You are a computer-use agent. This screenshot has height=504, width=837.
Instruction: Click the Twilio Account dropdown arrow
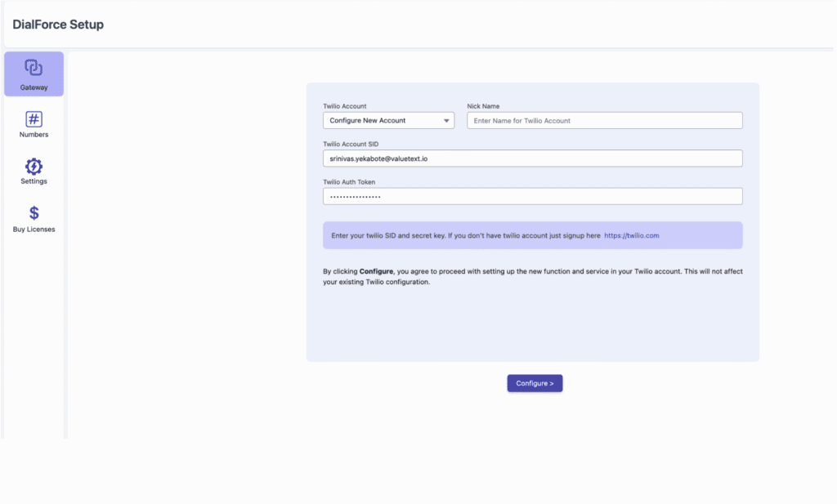pyautogui.click(x=446, y=121)
